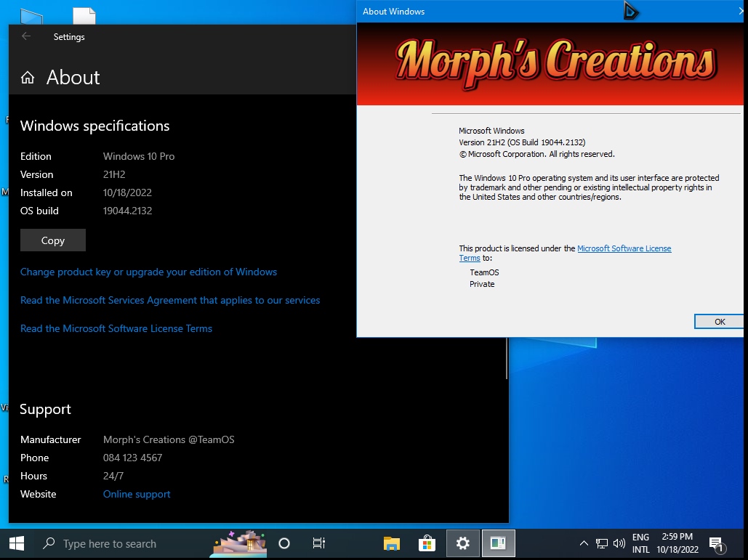Open Change product key or upgrade link
The image size is (748, 560).
pyautogui.click(x=148, y=272)
